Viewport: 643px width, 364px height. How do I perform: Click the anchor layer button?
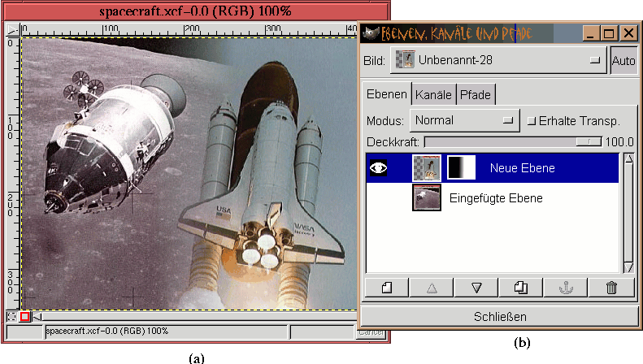point(567,287)
